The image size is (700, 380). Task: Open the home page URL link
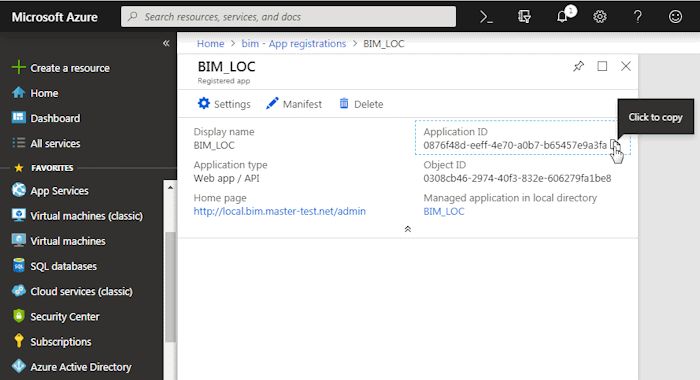tap(279, 211)
